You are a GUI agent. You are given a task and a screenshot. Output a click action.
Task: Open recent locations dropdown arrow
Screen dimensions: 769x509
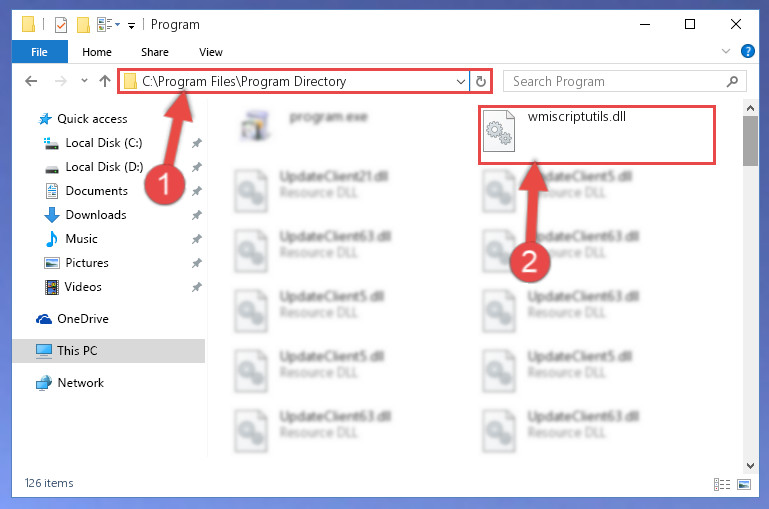click(84, 81)
